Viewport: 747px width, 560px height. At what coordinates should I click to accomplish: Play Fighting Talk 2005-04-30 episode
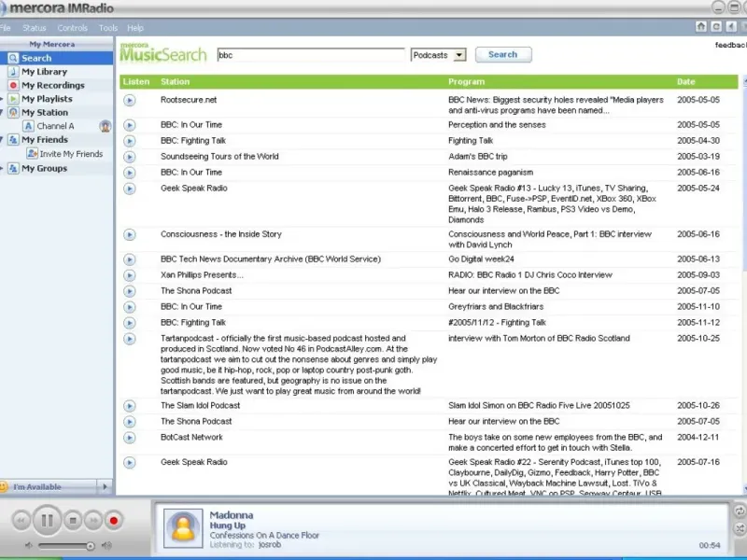coord(130,141)
